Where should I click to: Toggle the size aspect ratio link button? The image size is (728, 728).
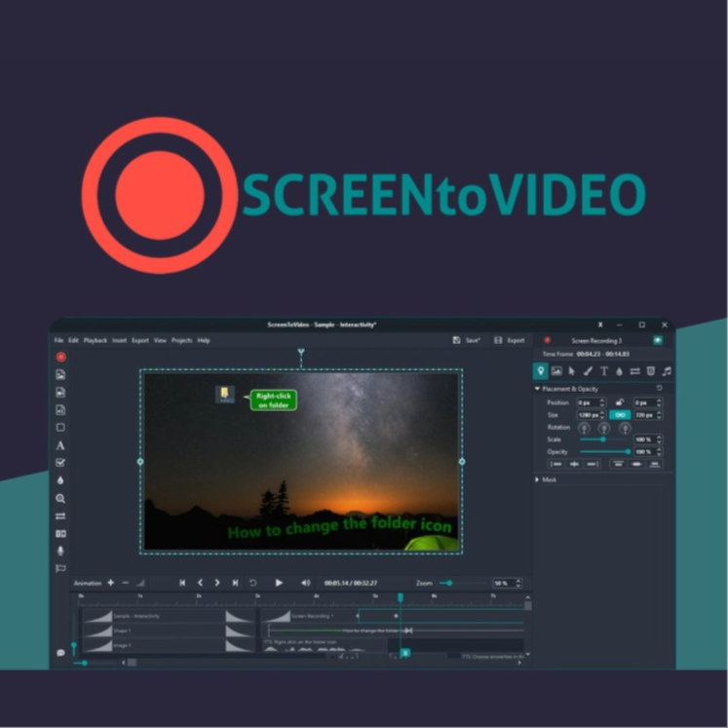pos(620,415)
